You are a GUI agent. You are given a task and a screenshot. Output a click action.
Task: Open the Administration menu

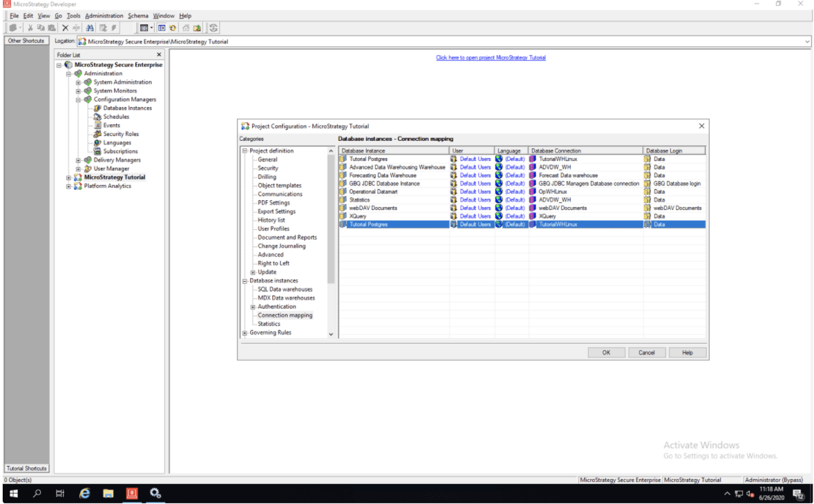tap(104, 16)
